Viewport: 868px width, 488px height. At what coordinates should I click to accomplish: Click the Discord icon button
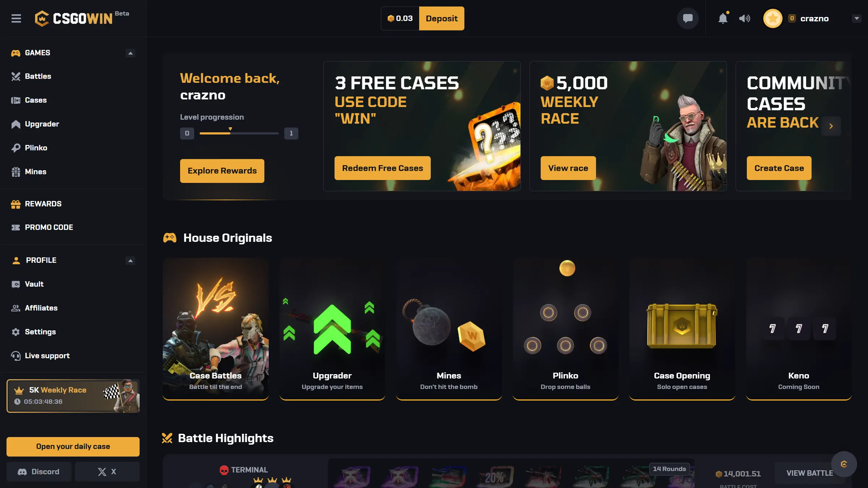(x=39, y=471)
